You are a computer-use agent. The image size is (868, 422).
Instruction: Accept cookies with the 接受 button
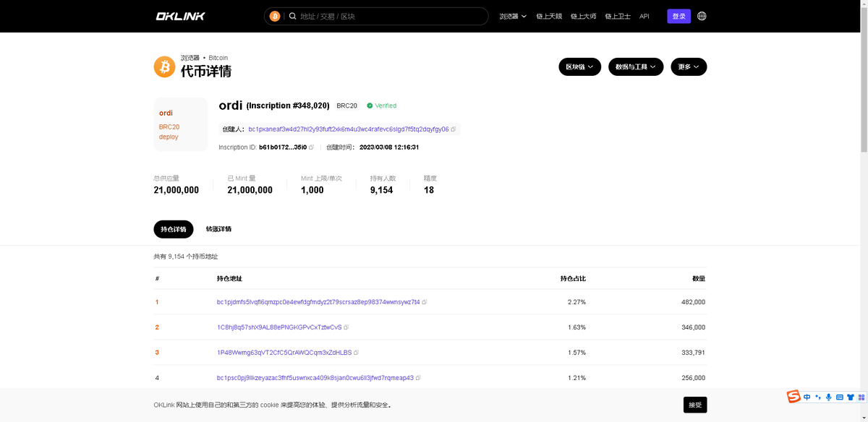pyautogui.click(x=695, y=405)
